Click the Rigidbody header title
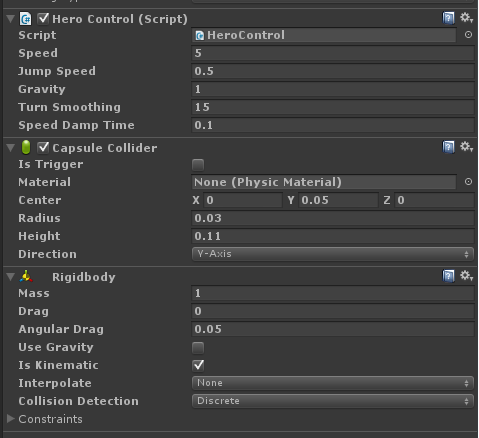 point(84,277)
